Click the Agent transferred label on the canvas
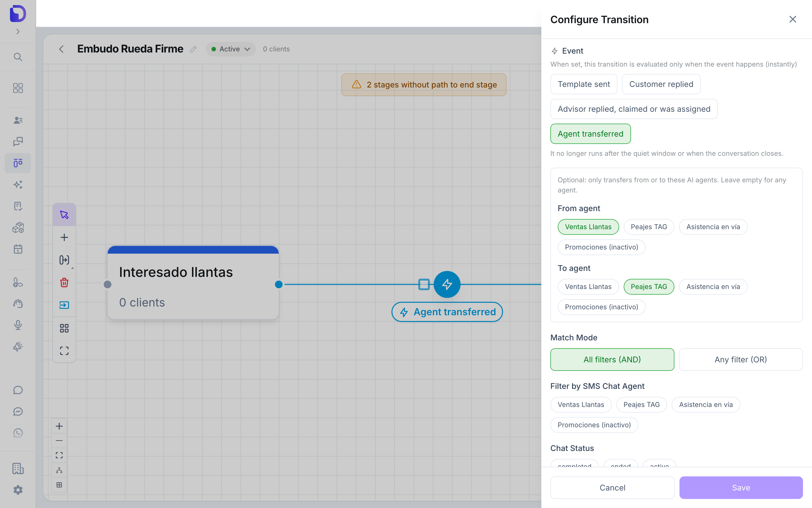The width and height of the screenshot is (812, 508). 447,312
